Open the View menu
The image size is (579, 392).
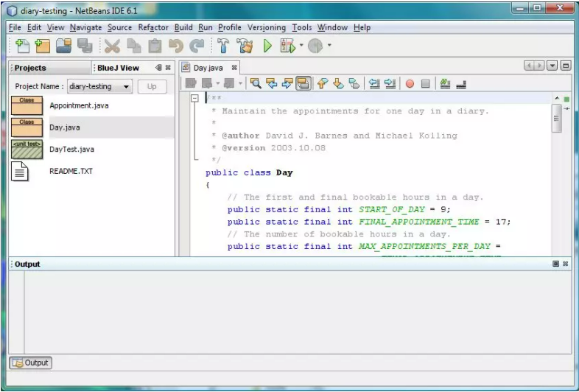pyautogui.click(x=55, y=28)
